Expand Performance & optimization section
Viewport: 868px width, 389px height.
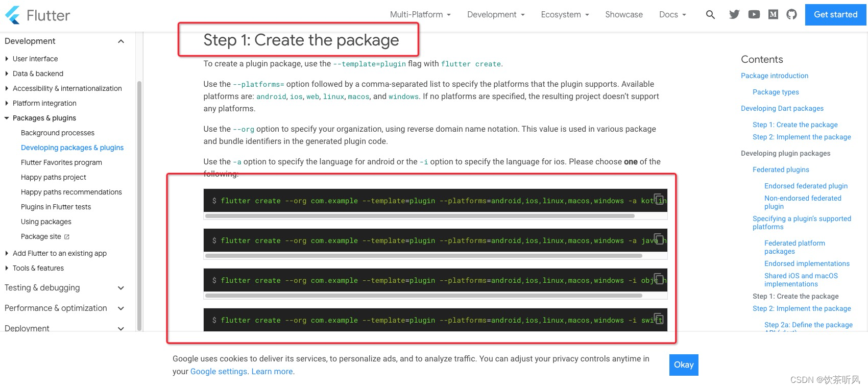(64, 308)
